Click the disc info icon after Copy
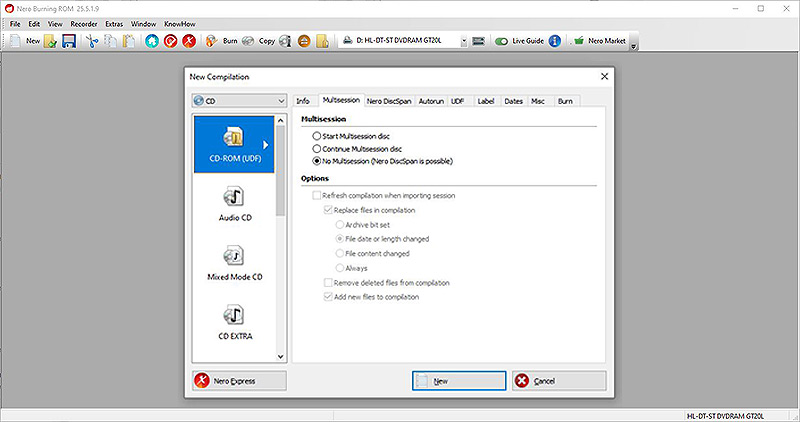The image size is (800, 422). coord(285,41)
